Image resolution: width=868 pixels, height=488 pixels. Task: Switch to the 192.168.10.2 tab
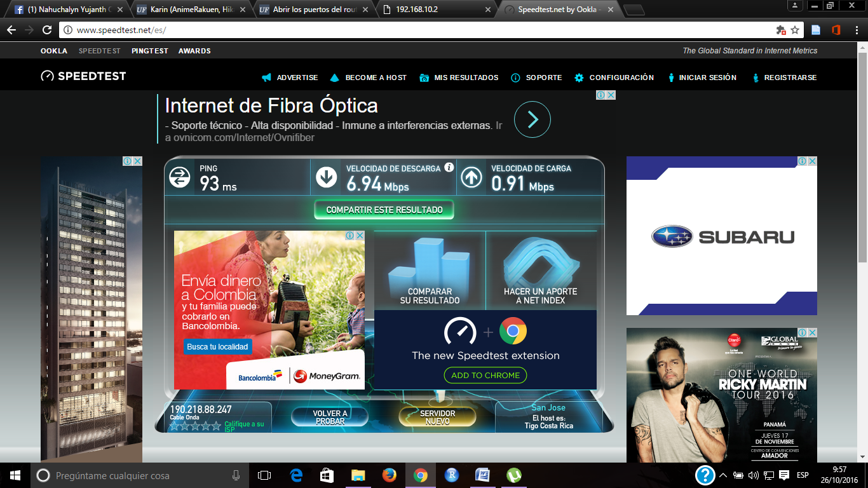click(x=436, y=10)
